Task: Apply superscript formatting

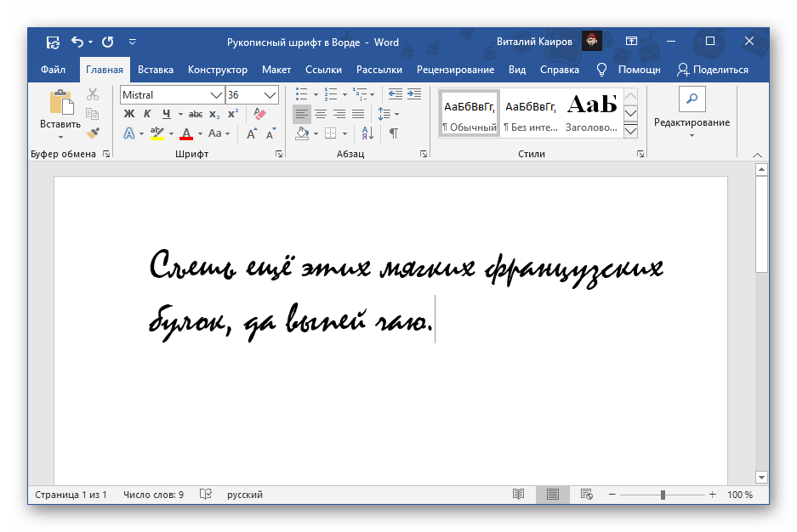Action: pyautogui.click(x=233, y=114)
